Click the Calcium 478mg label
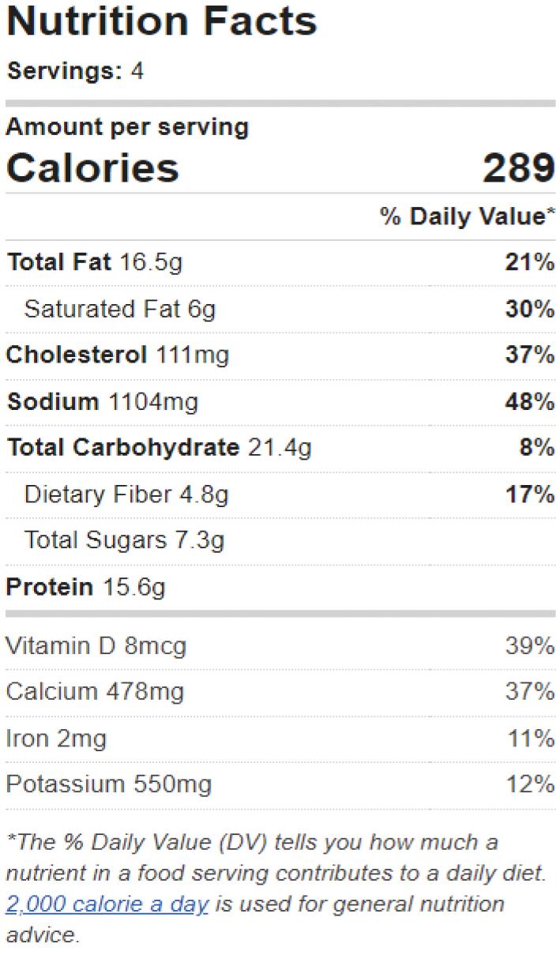Image resolution: width=560 pixels, height=955 pixels. pos(95,692)
